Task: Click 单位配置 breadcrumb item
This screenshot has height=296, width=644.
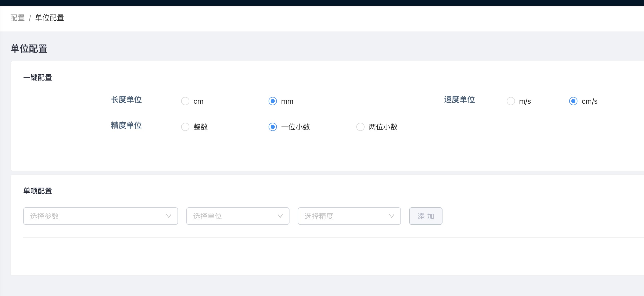Action: coord(50,18)
